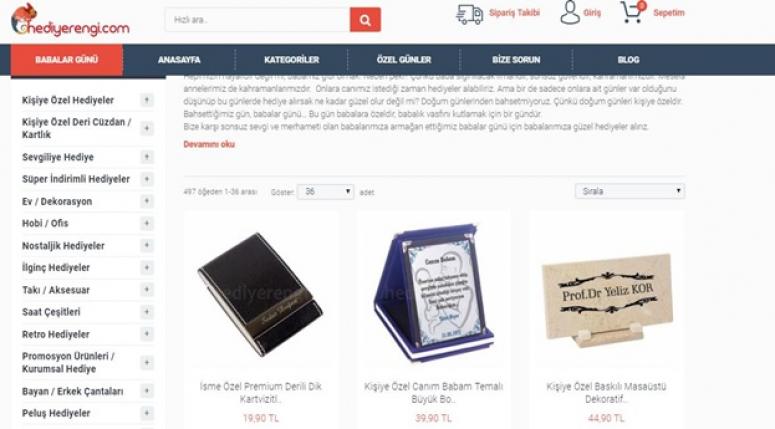Image resolution: width=775 pixels, height=429 pixels.
Task: Expand Kişiye Özel Hediyeler plus icon
Action: pos(147,100)
